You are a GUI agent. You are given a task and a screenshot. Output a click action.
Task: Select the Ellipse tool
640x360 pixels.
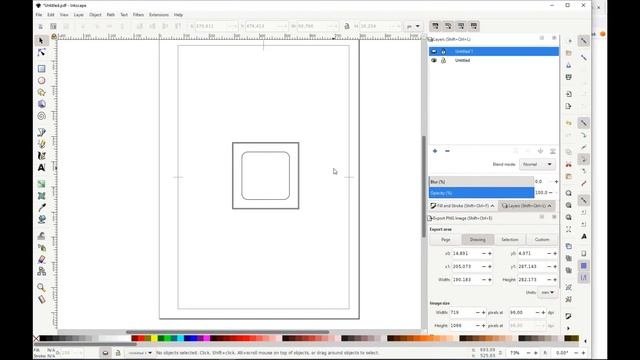coord(41,80)
